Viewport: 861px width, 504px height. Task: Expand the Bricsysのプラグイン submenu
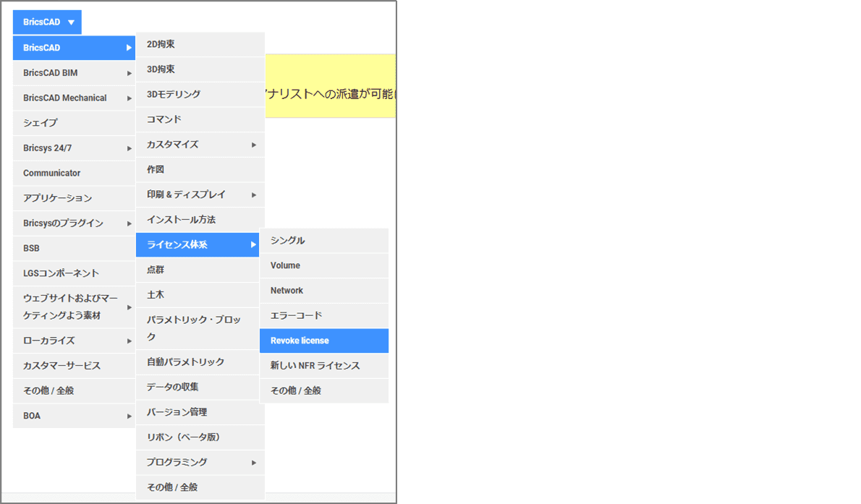click(72, 223)
